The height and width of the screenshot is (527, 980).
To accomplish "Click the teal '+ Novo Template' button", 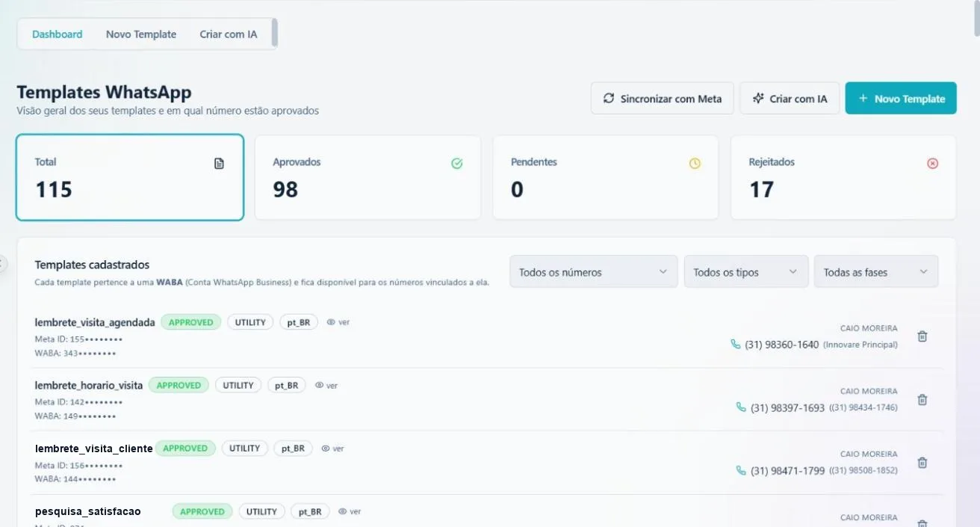I will click(901, 99).
